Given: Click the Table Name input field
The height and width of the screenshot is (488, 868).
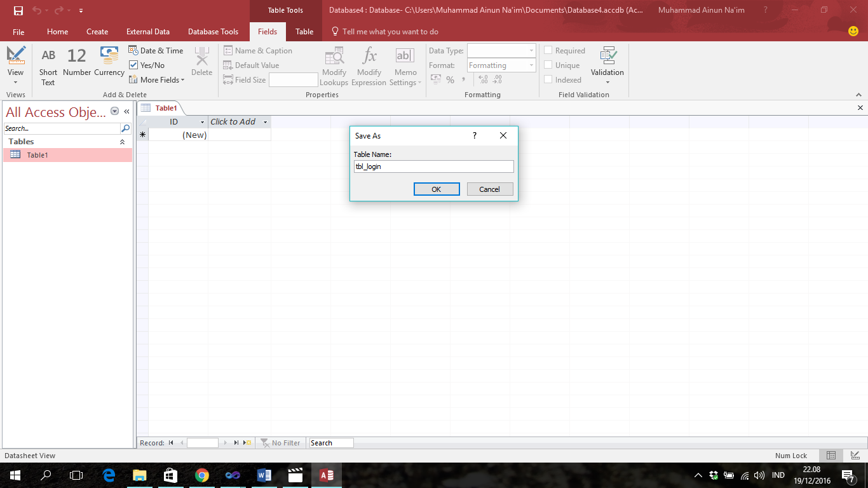Looking at the screenshot, I should point(434,166).
